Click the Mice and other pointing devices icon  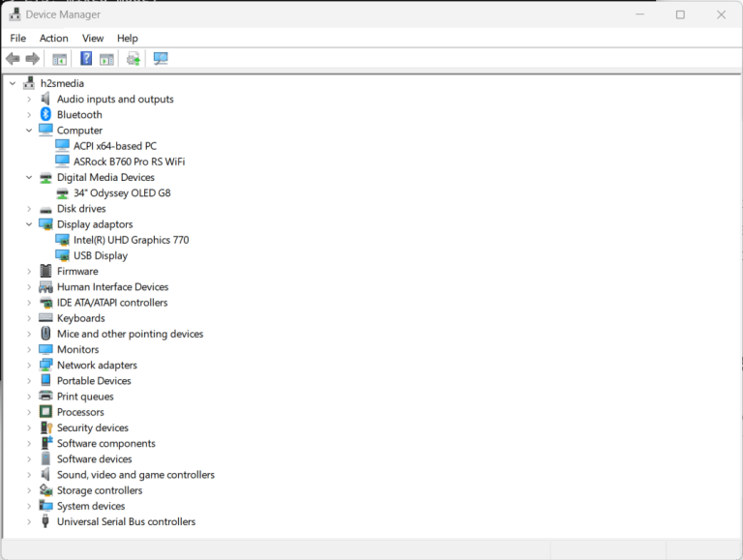45,334
